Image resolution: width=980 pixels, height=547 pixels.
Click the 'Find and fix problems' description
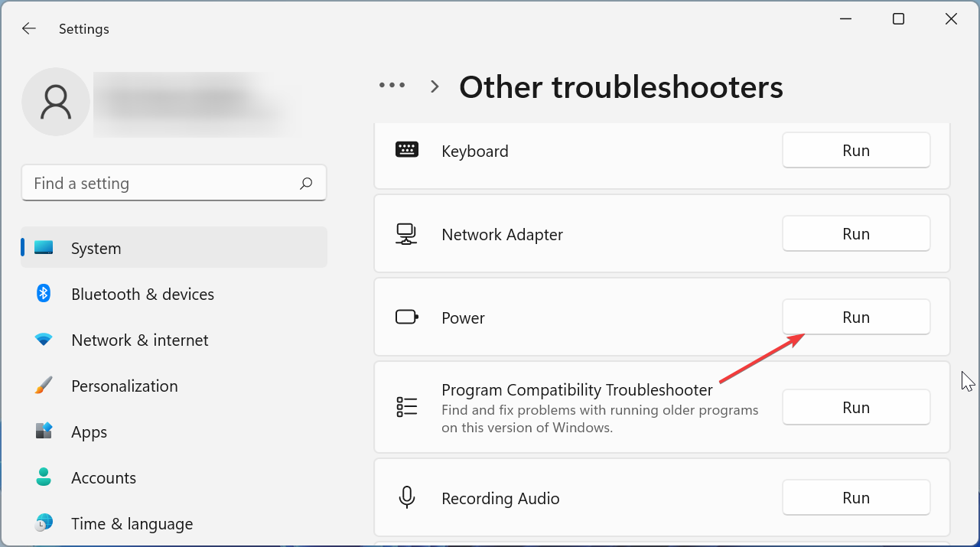tap(600, 418)
